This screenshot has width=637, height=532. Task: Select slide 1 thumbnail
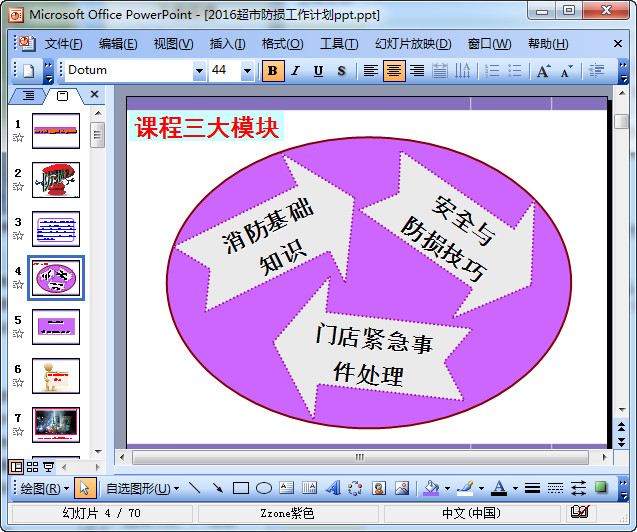coord(56,131)
